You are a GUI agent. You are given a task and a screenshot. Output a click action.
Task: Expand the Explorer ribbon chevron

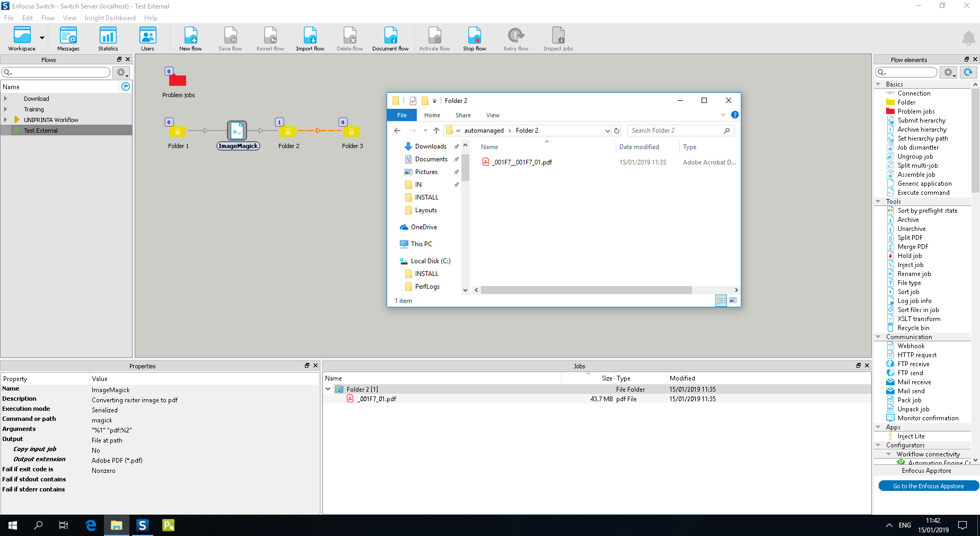pos(723,115)
